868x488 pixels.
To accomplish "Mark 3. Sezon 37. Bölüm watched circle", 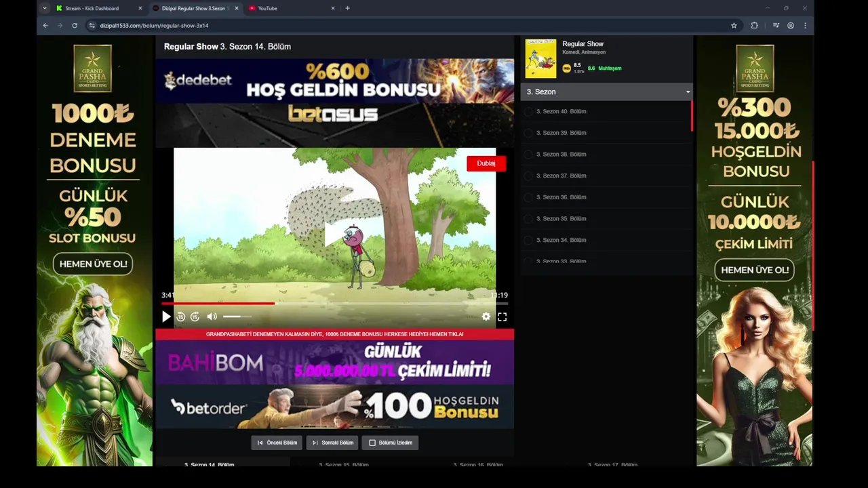I will [528, 176].
